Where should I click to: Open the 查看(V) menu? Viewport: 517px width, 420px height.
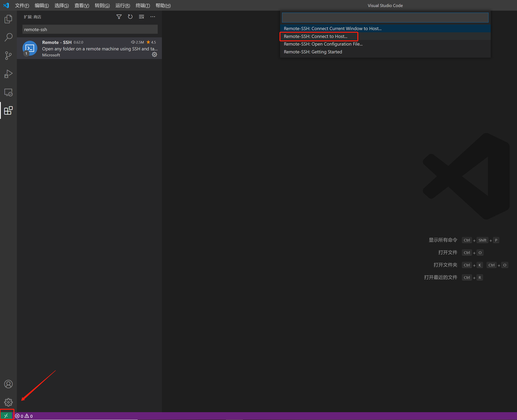click(82, 6)
